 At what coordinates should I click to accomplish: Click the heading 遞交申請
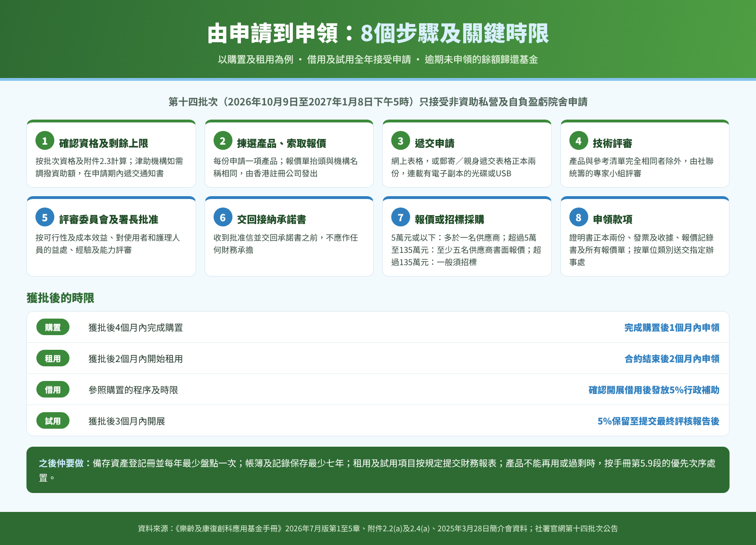click(435, 143)
